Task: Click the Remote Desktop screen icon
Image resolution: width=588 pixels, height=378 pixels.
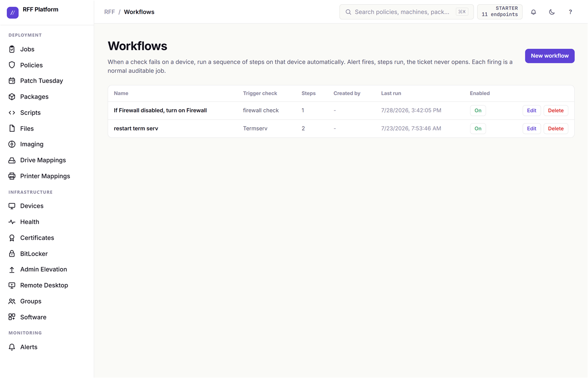Action: click(12, 285)
